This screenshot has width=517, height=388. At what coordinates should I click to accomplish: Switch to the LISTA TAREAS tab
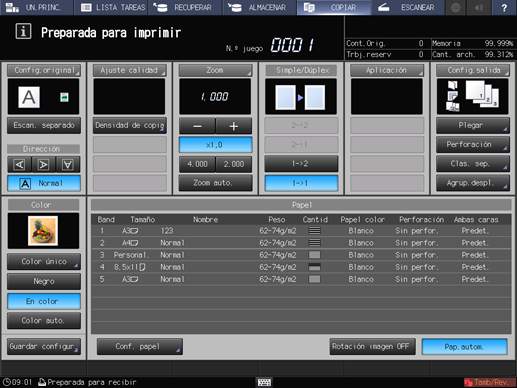(112, 7)
